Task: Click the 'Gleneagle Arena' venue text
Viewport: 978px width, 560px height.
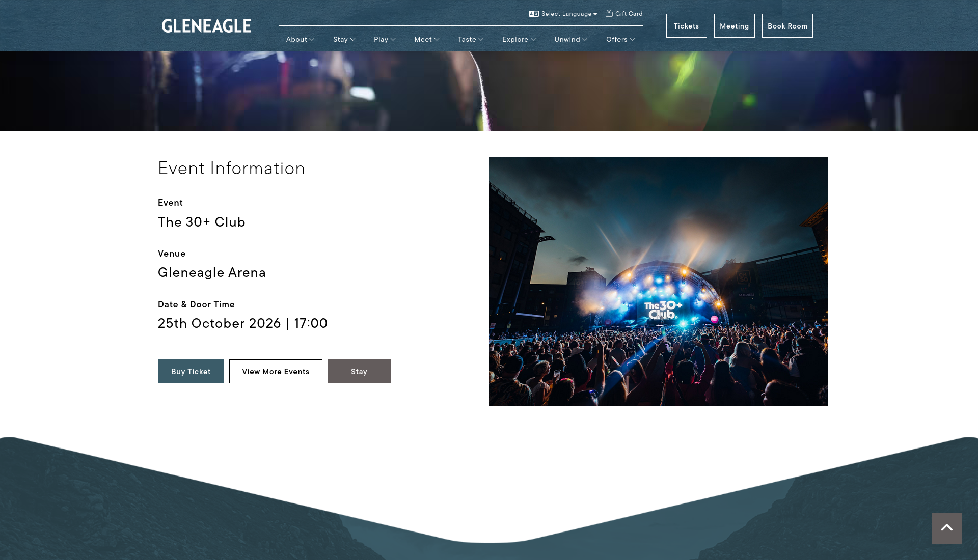Action: tap(212, 272)
